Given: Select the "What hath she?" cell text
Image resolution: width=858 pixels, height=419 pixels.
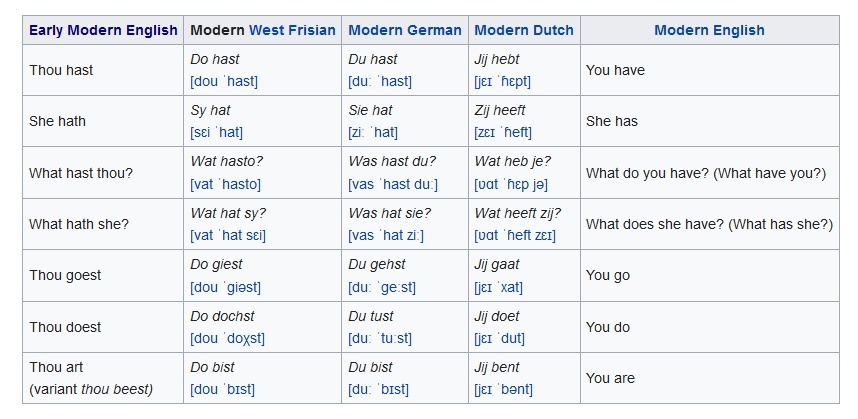Looking at the screenshot, I should click(x=79, y=224).
